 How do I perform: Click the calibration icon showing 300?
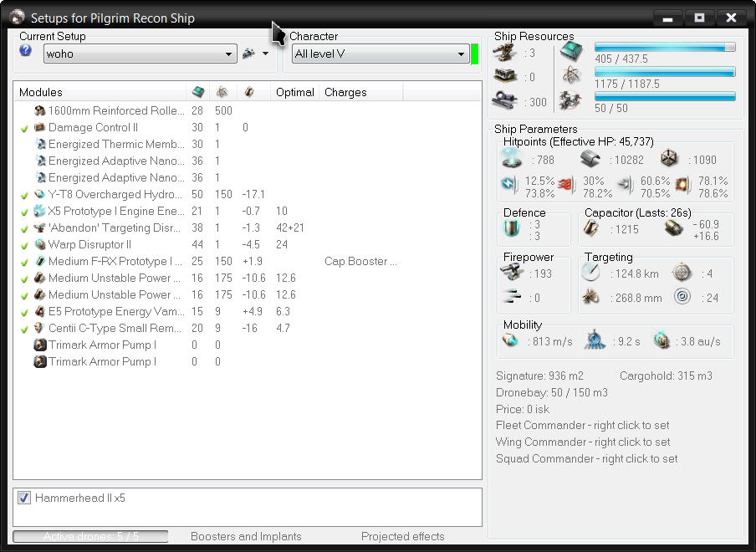pos(505,100)
